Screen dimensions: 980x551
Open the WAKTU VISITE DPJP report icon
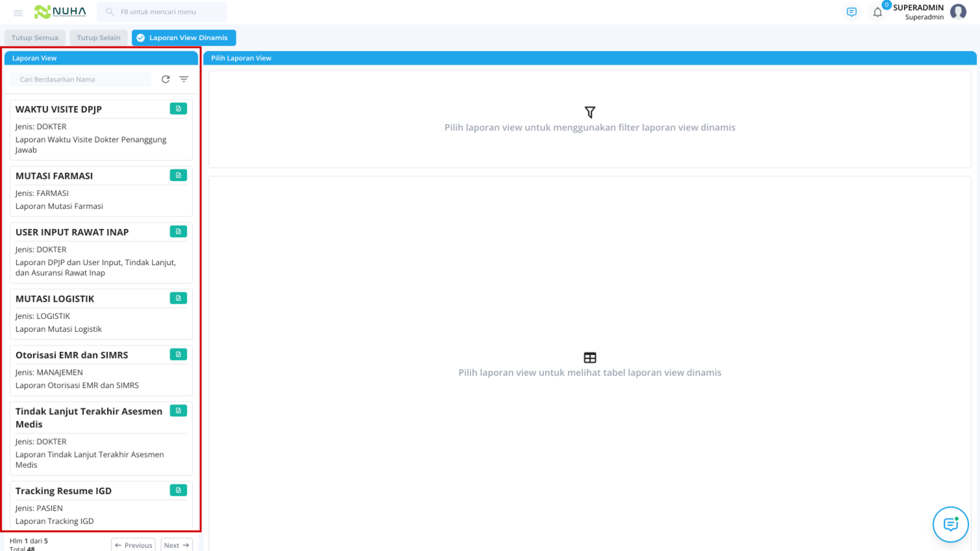[178, 108]
